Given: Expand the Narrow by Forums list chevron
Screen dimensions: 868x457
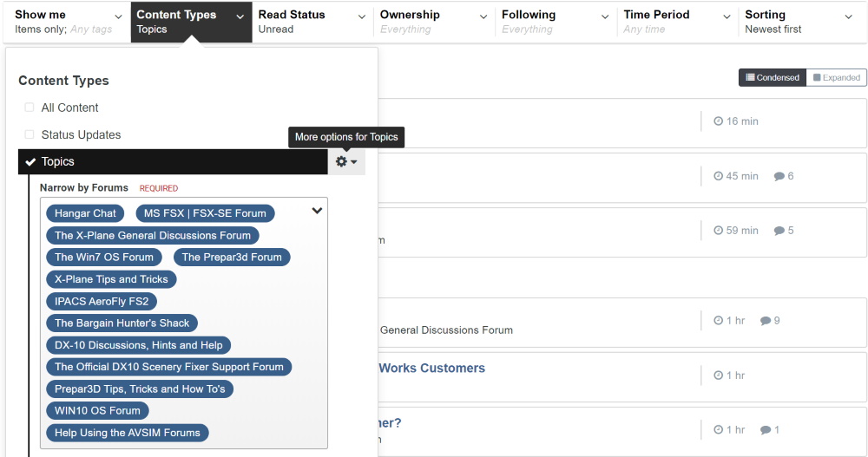Looking at the screenshot, I should pos(317,210).
